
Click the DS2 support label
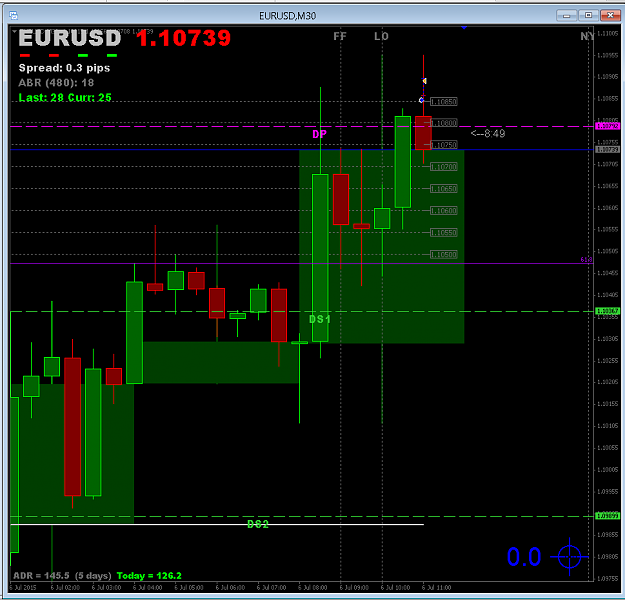[x=258, y=524]
